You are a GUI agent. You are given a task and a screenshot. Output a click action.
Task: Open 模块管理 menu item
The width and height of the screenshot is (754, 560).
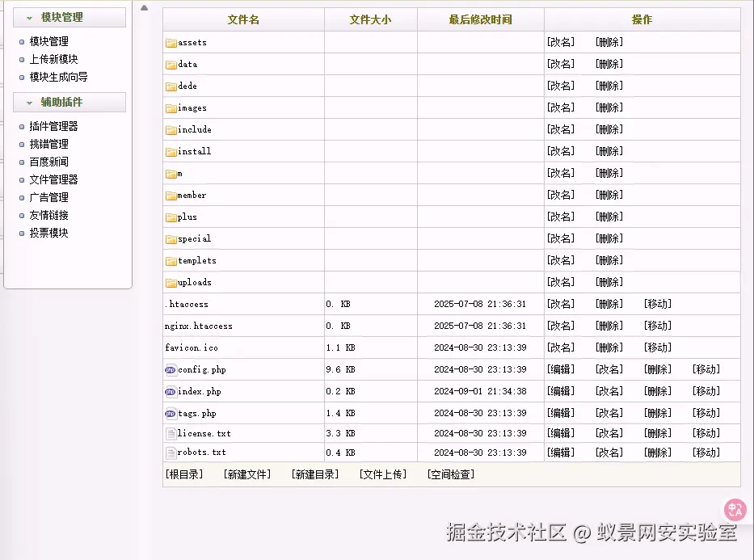(49, 41)
